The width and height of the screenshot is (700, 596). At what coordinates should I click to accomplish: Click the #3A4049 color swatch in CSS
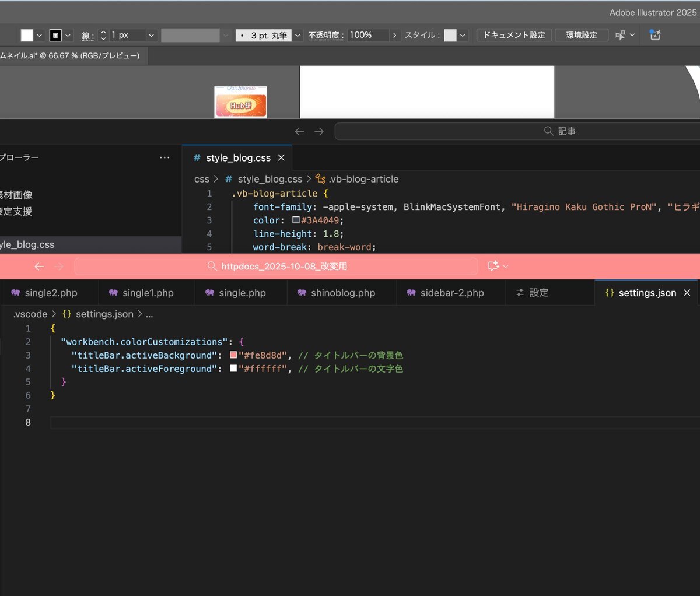click(x=296, y=220)
